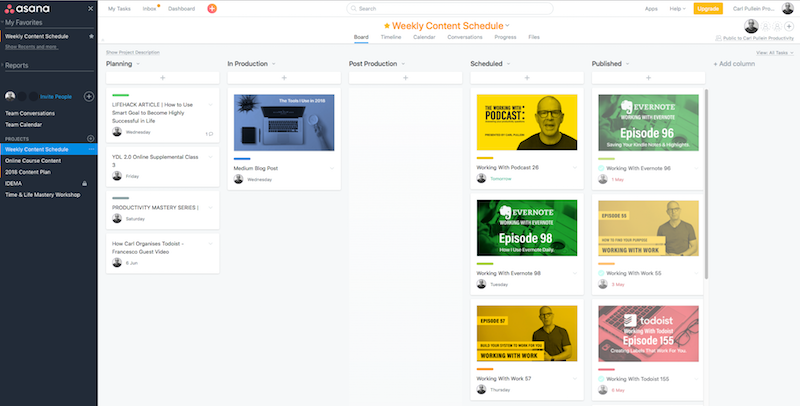Click Show Recents and more link
The image size is (800, 406).
coord(31,47)
